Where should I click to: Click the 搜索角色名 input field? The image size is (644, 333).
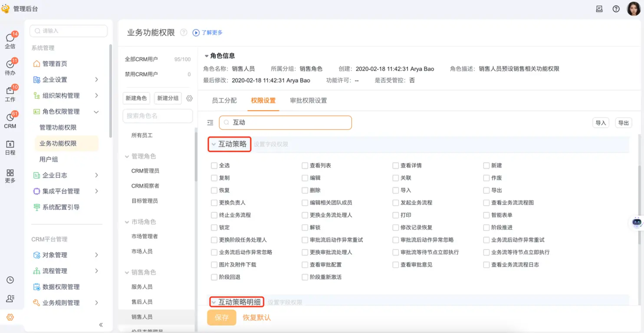click(158, 116)
